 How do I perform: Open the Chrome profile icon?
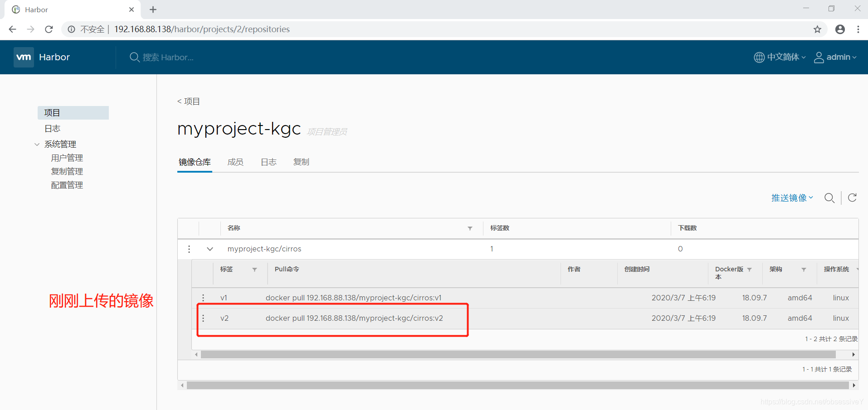840,29
